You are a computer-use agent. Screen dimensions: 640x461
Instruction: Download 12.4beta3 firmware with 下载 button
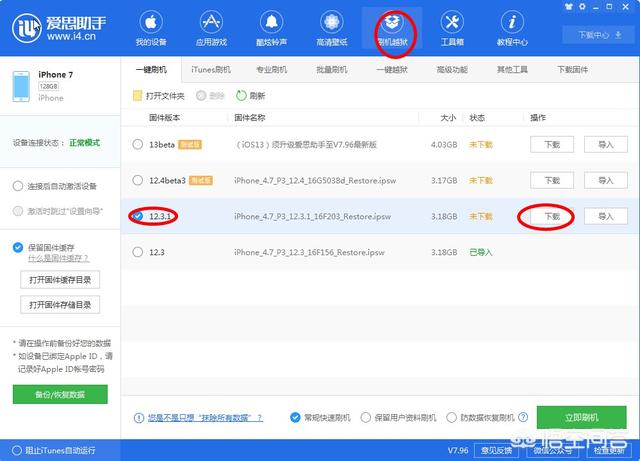552,180
